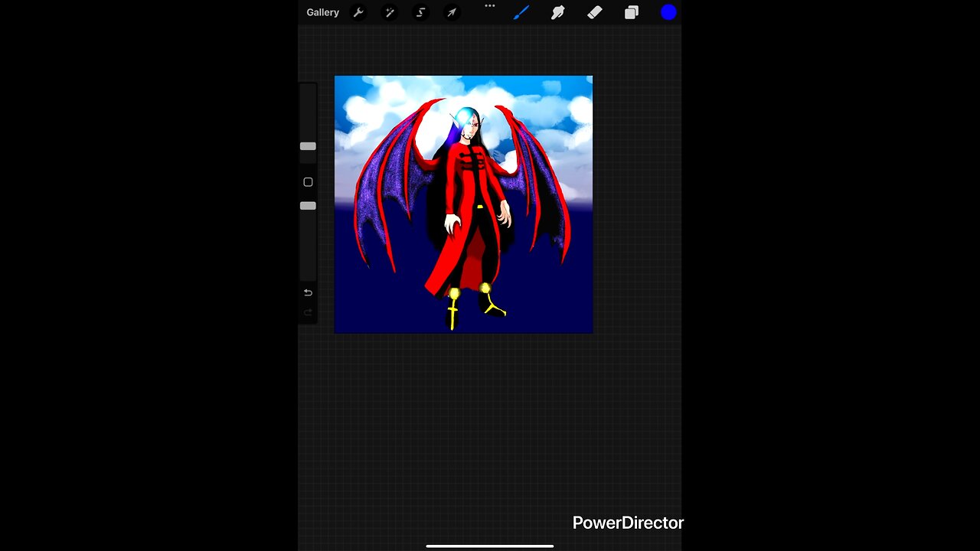This screenshot has width=980, height=551.
Task: Select the Brush tool
Action: pos(521,12)
